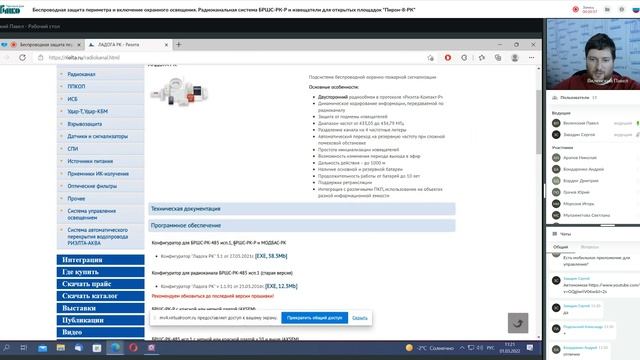The height and width of the screenshot is (360, 640).
Task: Open the Прочее sidebar category
Action: point(76,199)
